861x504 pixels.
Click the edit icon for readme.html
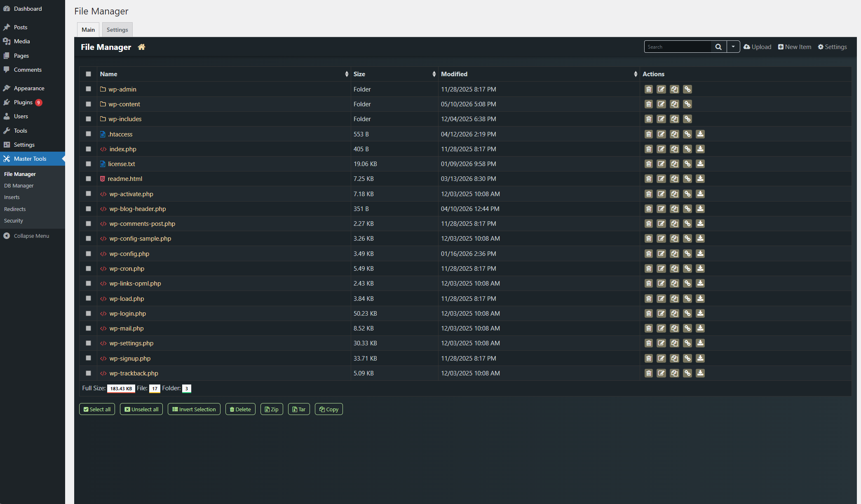662,179
